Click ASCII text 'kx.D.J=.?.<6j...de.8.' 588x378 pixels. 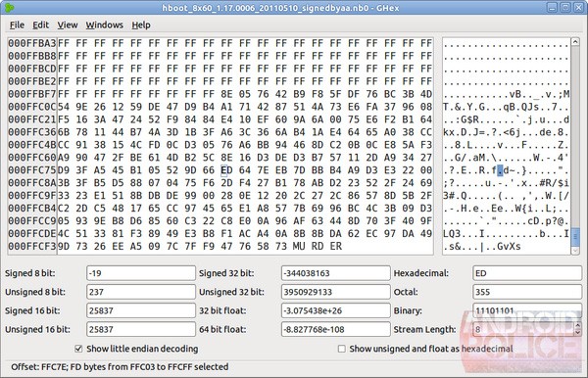click(506, 132)
